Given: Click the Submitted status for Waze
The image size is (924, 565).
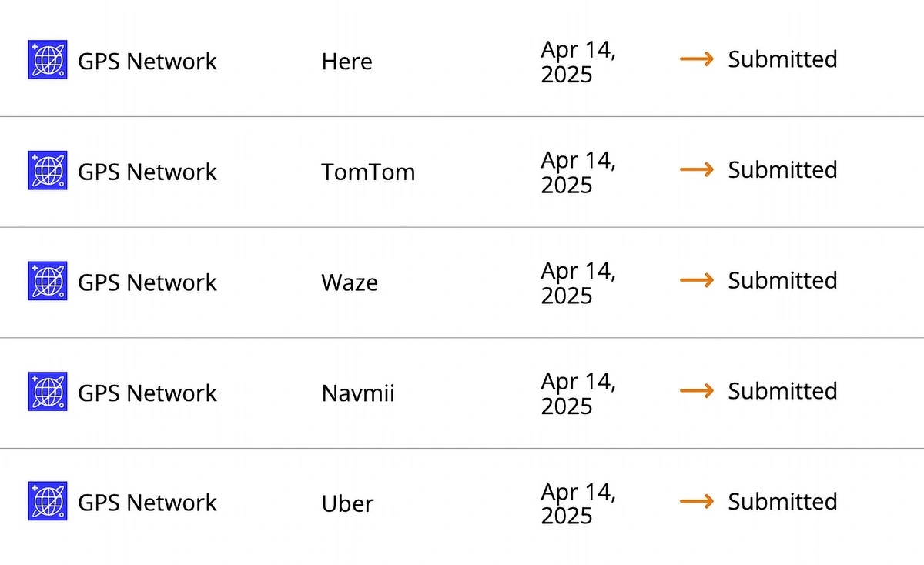Looking at the screenshot, I should (782, 280).
